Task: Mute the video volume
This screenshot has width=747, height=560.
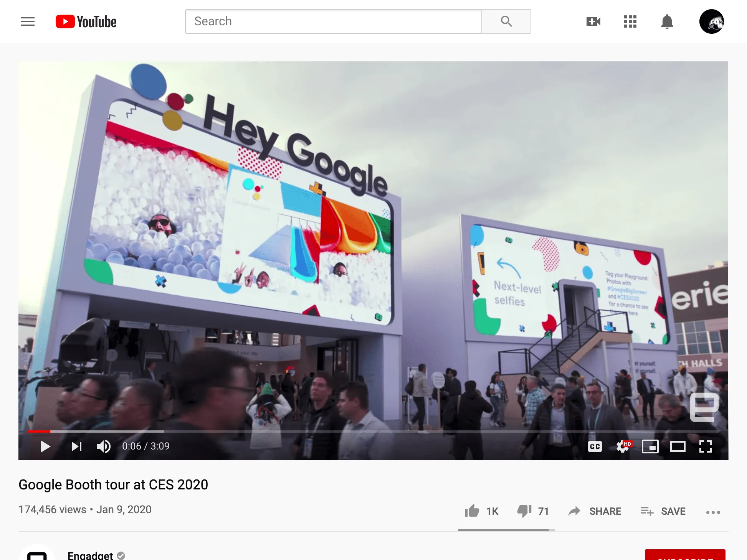Action: tap(104, 446)
